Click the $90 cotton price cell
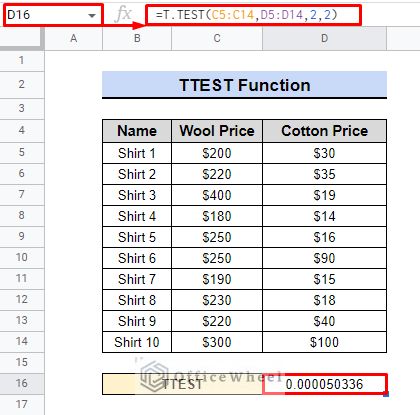The height and width of the screenshot is (415, 420). pyautogui.click(x=325, y=258)
